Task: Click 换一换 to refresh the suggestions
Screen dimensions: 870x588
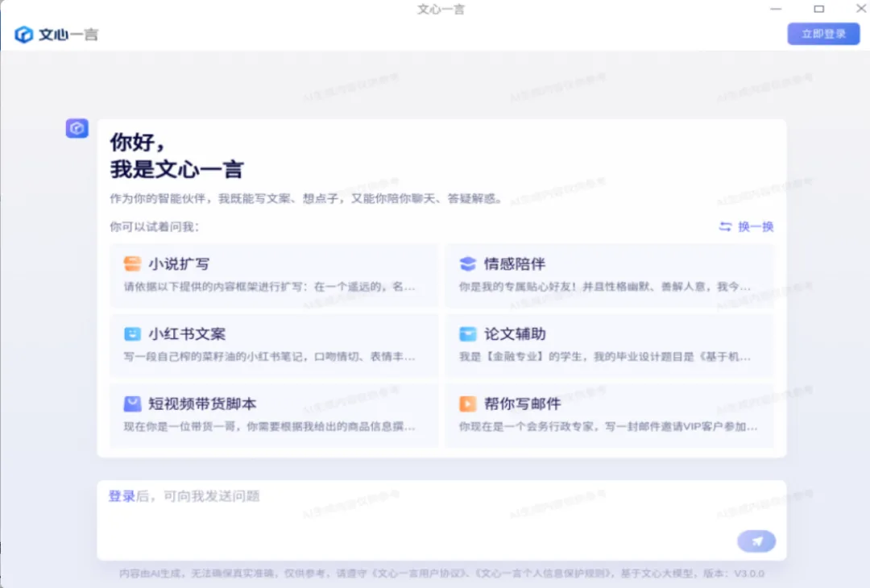Action: click(x=746, y=226)
